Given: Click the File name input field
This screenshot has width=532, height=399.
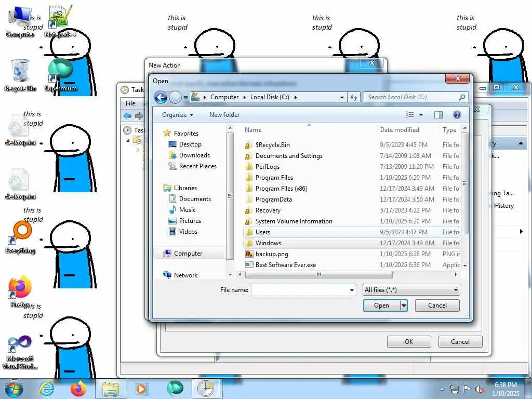Looking at the screenshot, I should tap(300, 290).
